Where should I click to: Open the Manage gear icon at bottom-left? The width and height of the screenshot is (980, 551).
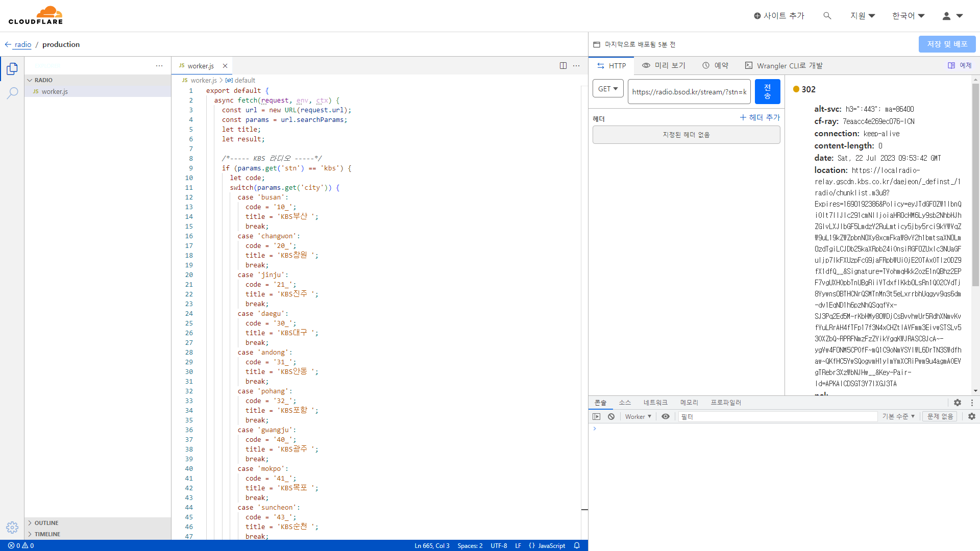(x=12, y=527)
